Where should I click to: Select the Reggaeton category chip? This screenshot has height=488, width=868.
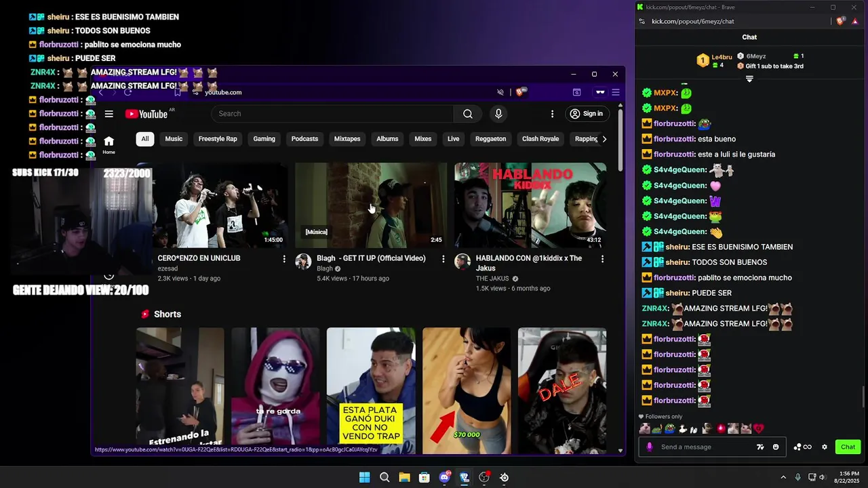(x=490, y=139)
